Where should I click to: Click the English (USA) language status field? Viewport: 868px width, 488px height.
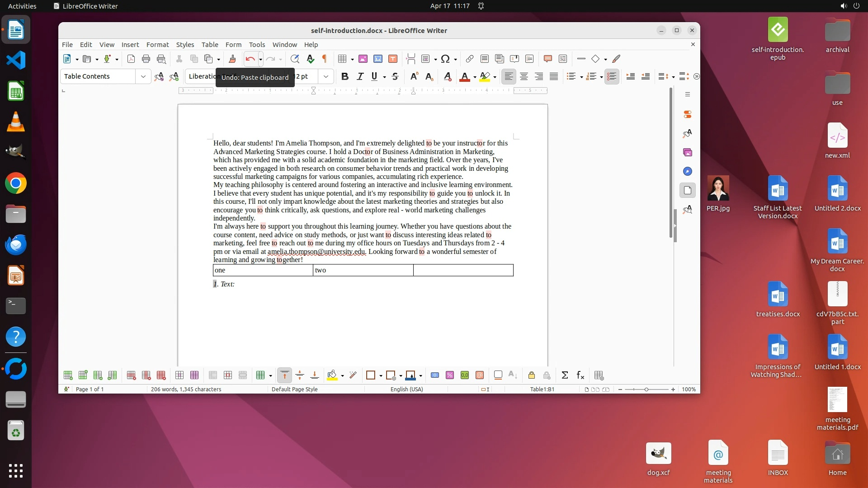click(406, 389)
